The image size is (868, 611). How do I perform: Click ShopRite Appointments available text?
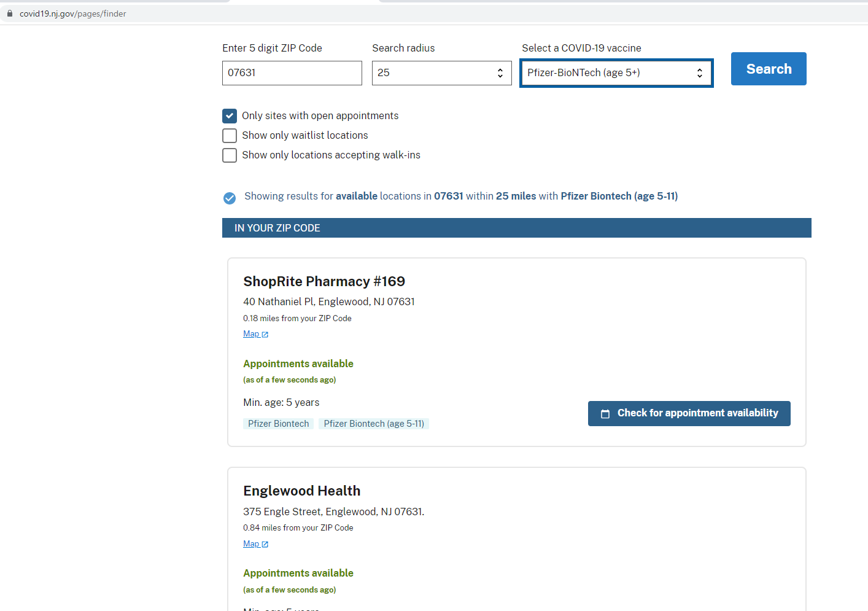click(298, 364)
